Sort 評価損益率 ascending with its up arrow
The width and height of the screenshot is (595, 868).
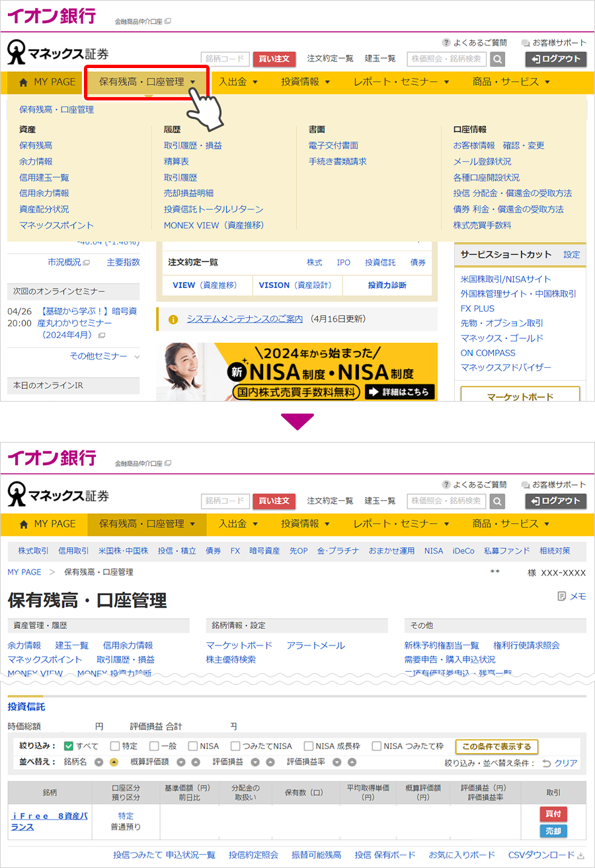(x=352, y=762)
